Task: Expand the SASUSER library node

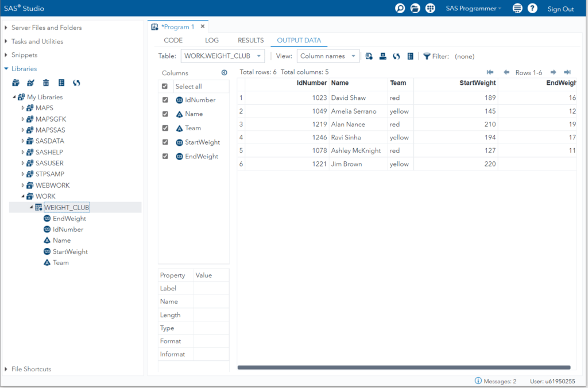Action: pyautogui.click(x=22, y=163)
